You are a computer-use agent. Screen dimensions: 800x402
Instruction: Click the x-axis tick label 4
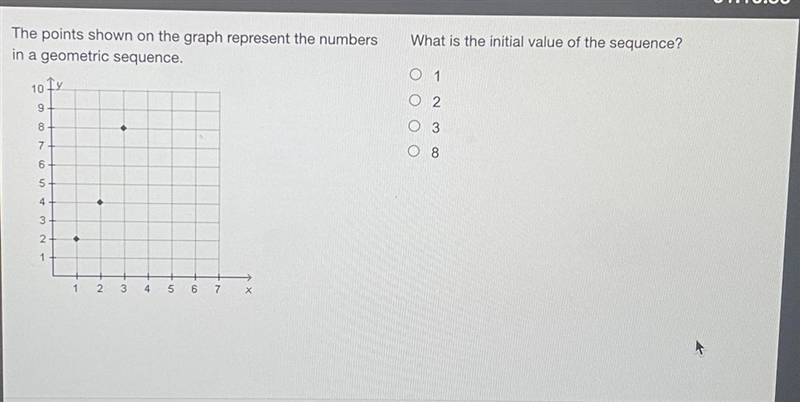pos(147,289)
